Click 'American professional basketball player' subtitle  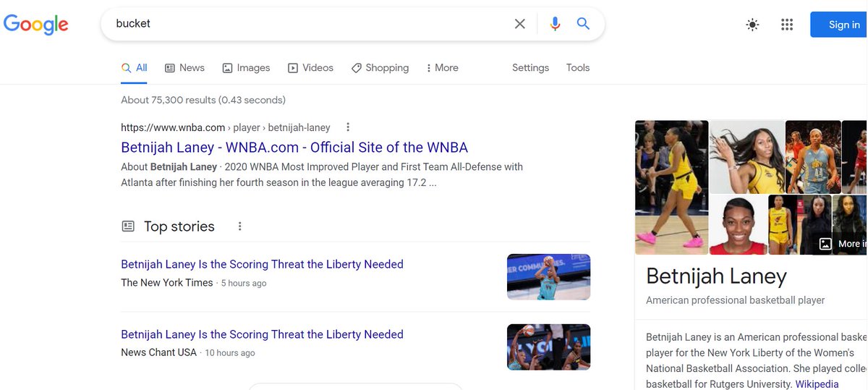coord(736,300)
